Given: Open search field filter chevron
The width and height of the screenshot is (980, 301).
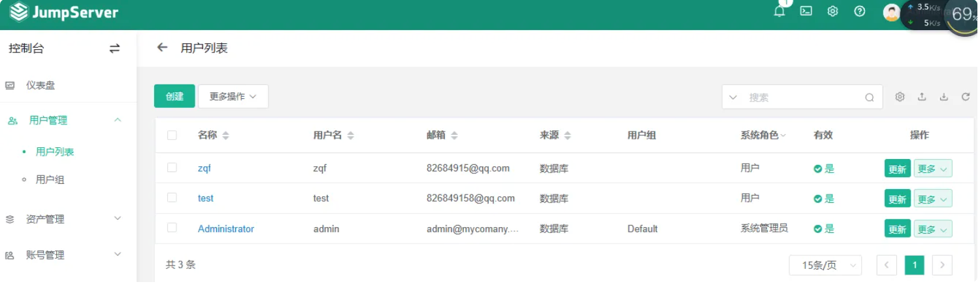Looking at the screenshot, I should tap(732, 97).
